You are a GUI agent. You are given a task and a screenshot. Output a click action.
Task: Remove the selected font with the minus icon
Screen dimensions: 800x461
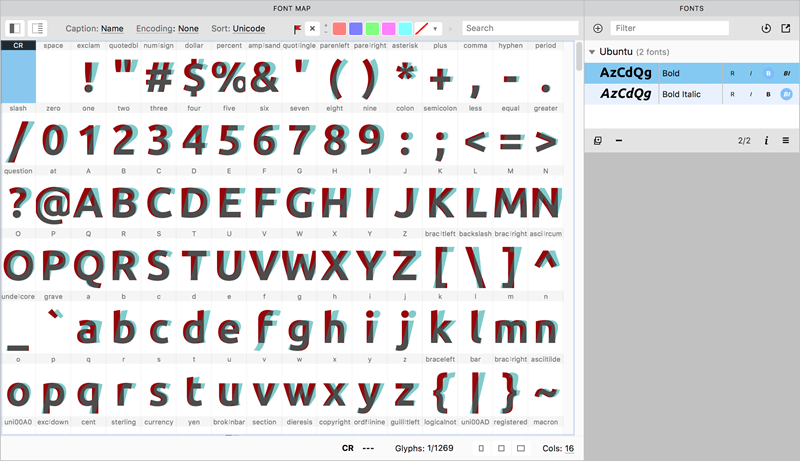[618, 140]
